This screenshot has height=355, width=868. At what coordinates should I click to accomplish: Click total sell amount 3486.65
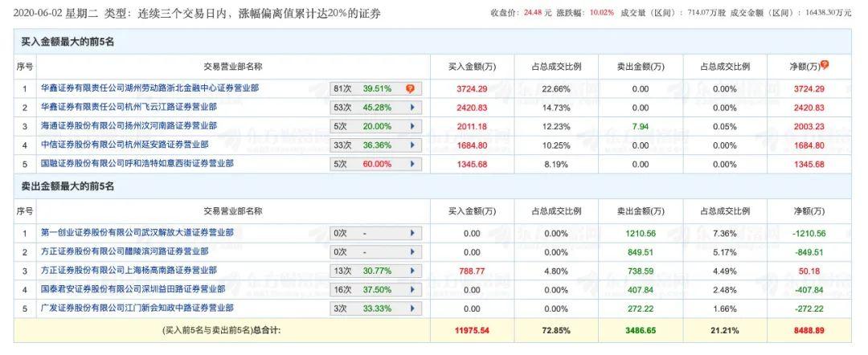point(641,331)
